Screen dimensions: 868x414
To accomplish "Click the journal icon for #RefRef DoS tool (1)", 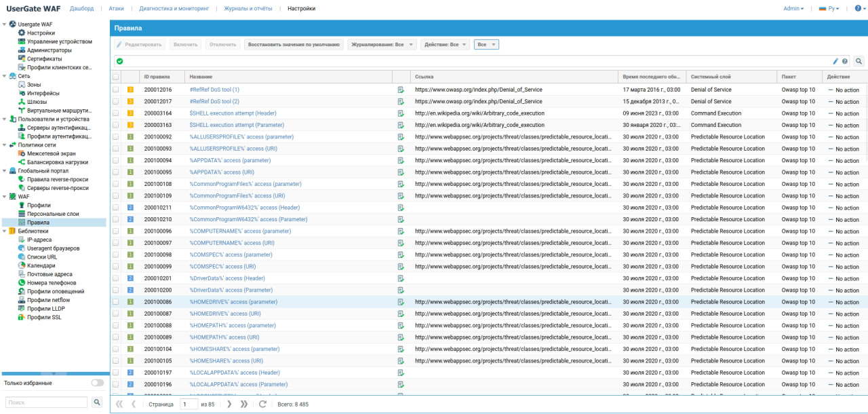I will pos(401,90).
